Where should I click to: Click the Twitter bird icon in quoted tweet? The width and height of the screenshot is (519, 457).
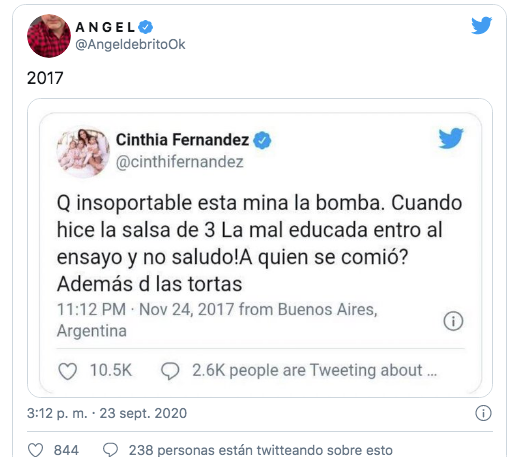coord(451,138)
